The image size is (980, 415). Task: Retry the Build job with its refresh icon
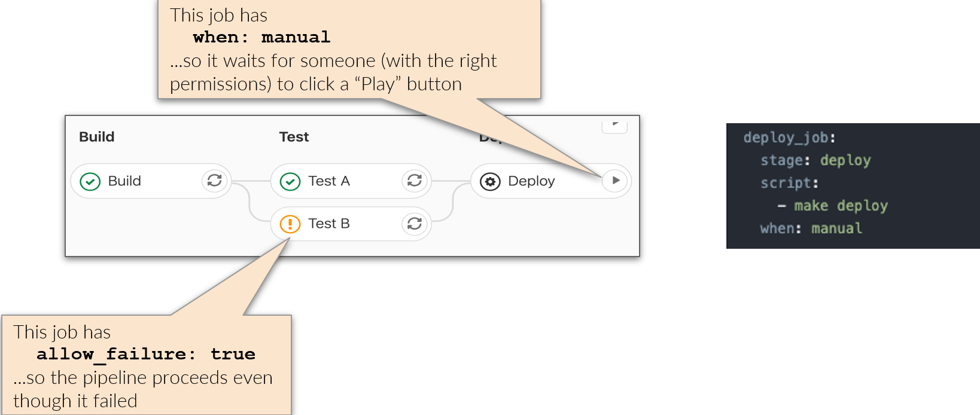coord(215,181)
